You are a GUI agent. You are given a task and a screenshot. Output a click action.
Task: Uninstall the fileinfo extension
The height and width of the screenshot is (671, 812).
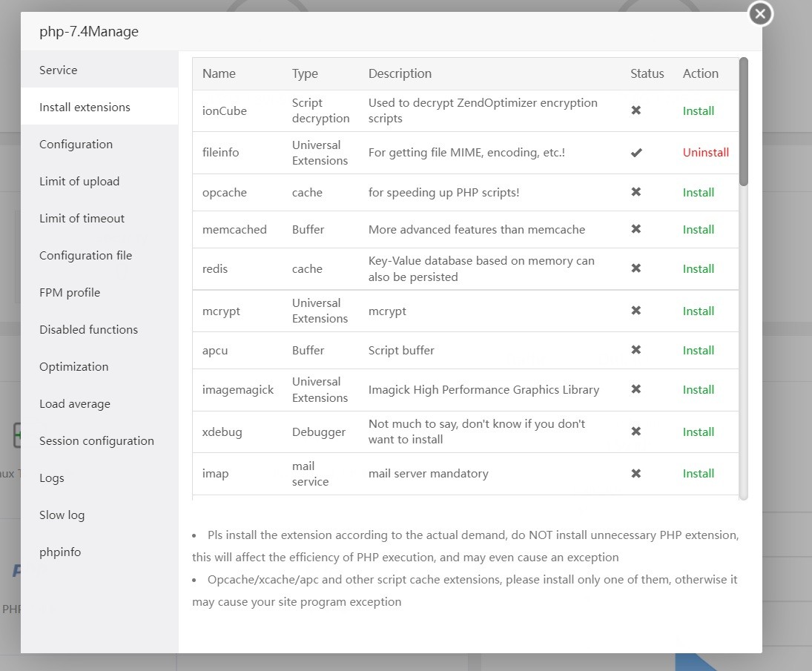(706, 153)
